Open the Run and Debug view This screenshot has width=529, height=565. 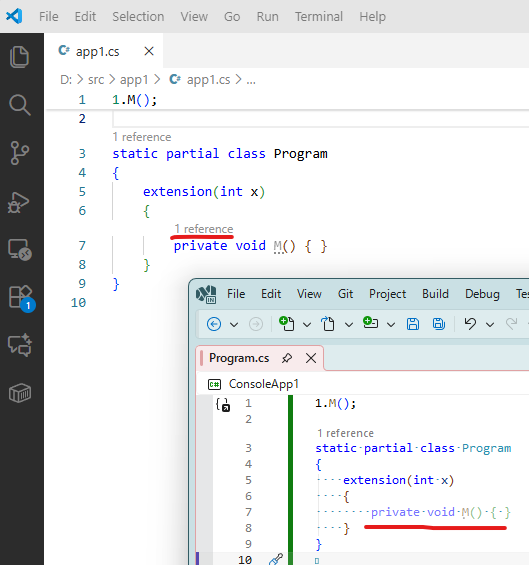[18, 202]
